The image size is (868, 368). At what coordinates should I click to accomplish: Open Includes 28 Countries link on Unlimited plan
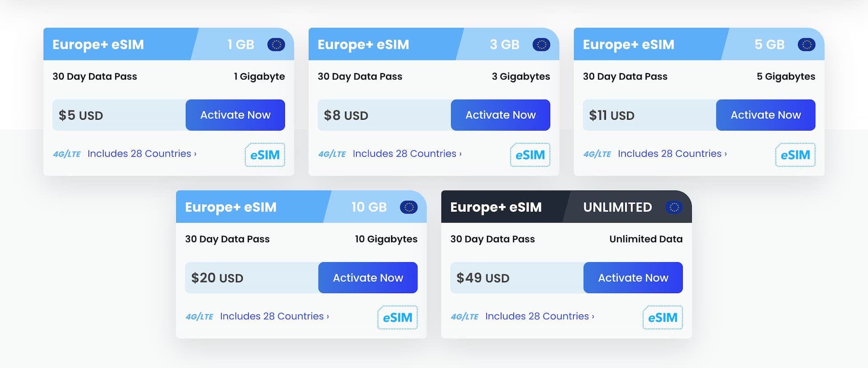(540, 316)
